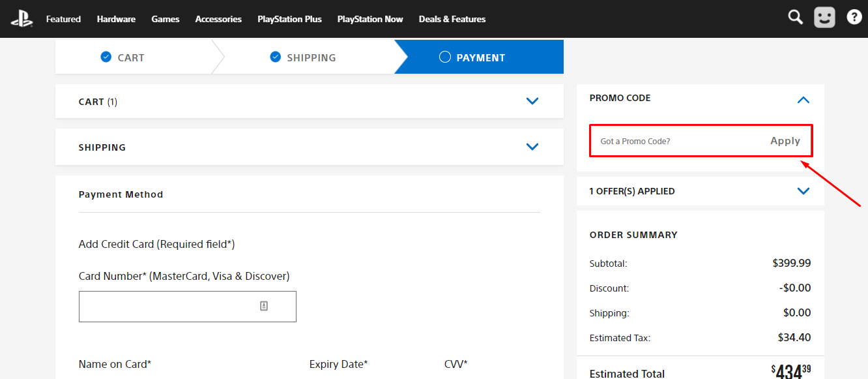868x379 pixels.
Task: Click the SHIPPING step checkmark icon
Action: tap(275, 57)
